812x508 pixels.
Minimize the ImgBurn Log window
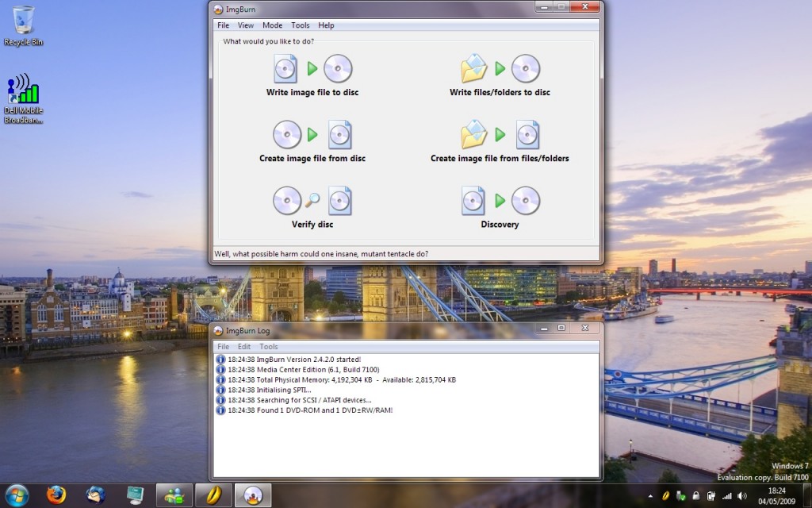point(544,328)
